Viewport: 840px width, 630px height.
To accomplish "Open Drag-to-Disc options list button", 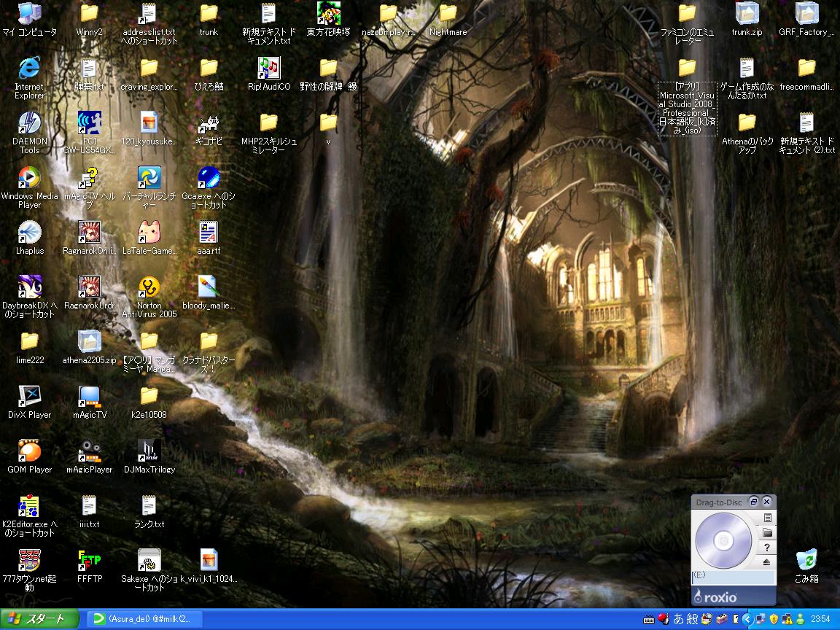I will coord(767,518).
